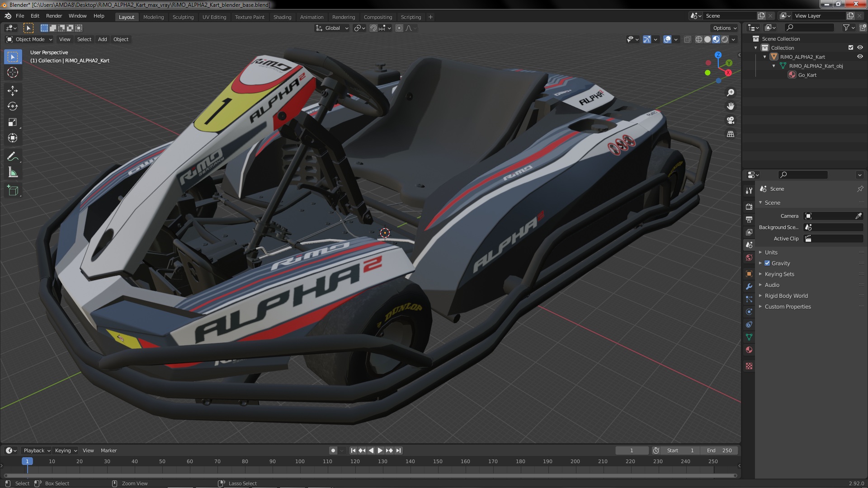Switch to the UV Editing workspace tab
The width and height of the screenshot is (868, 488).
[214, 17]
